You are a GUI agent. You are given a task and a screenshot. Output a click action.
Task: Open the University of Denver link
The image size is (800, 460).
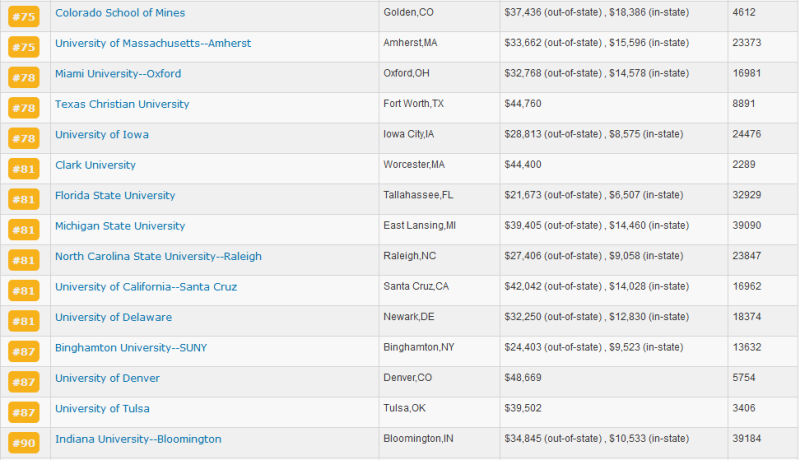point(107,378)
